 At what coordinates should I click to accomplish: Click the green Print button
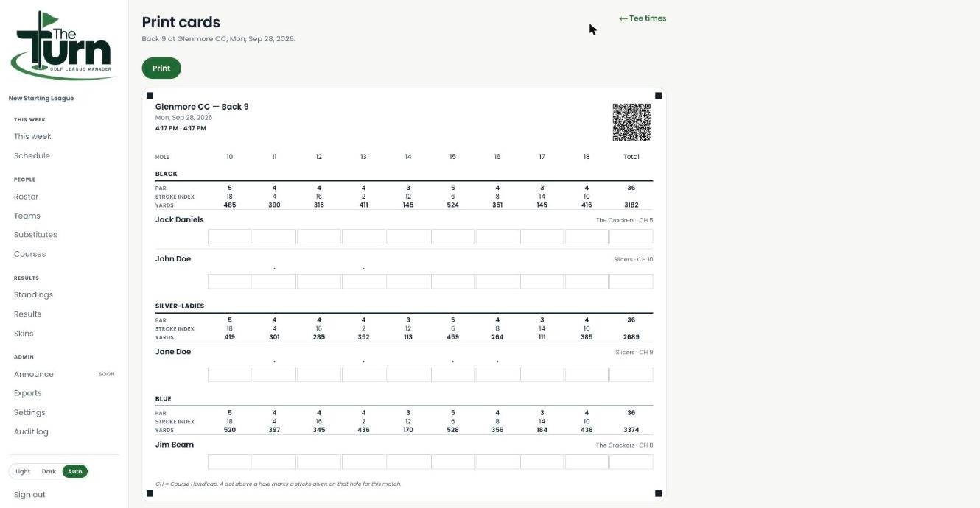coord(161,68)
